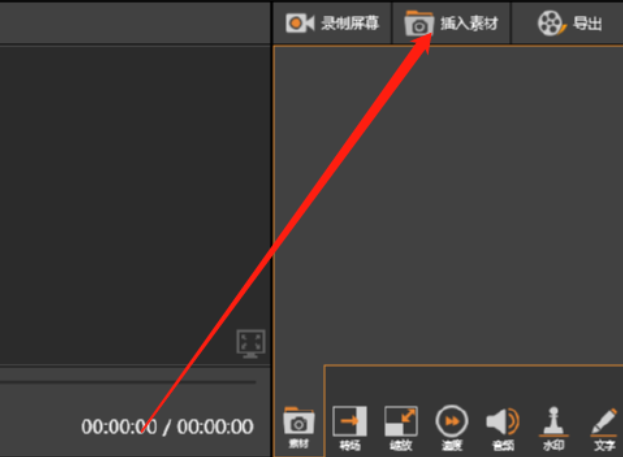Select the 速度 fast-forward speed icon
This screenshot has height=457, width=623.
[452, 428]
